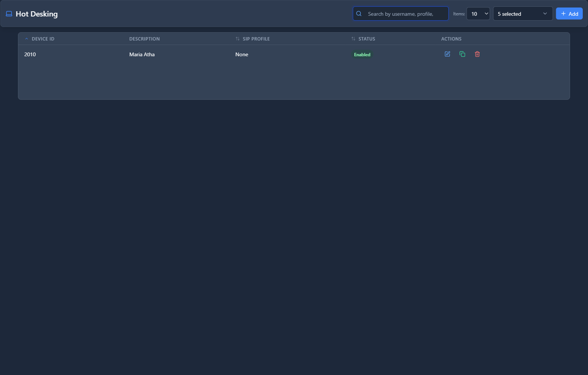This screenshot has height=375, width=588.
Task: Focus the Search by username field
Action: (x=404, y=14)
